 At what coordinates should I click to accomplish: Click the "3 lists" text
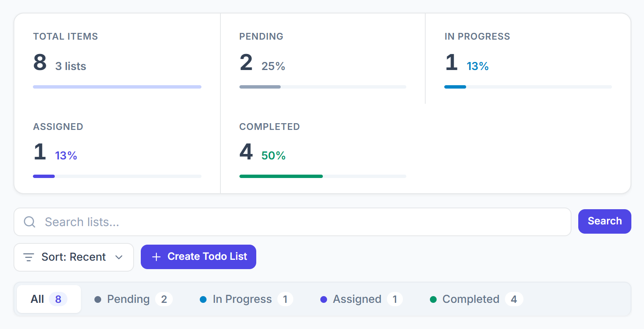tap(71, 66)
